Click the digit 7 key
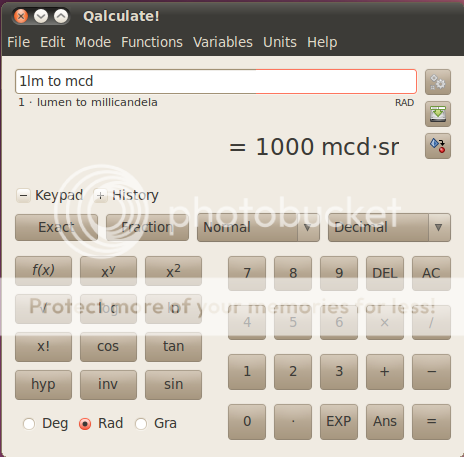 [247, 273]
